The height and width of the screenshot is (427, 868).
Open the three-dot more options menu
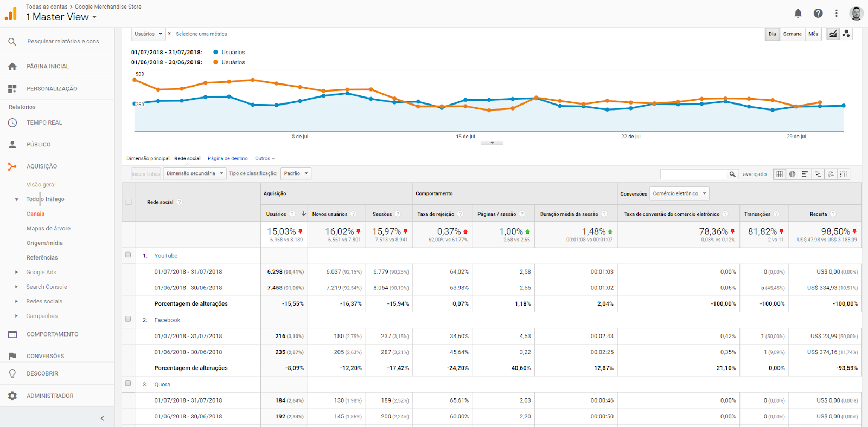pos(837,14)
